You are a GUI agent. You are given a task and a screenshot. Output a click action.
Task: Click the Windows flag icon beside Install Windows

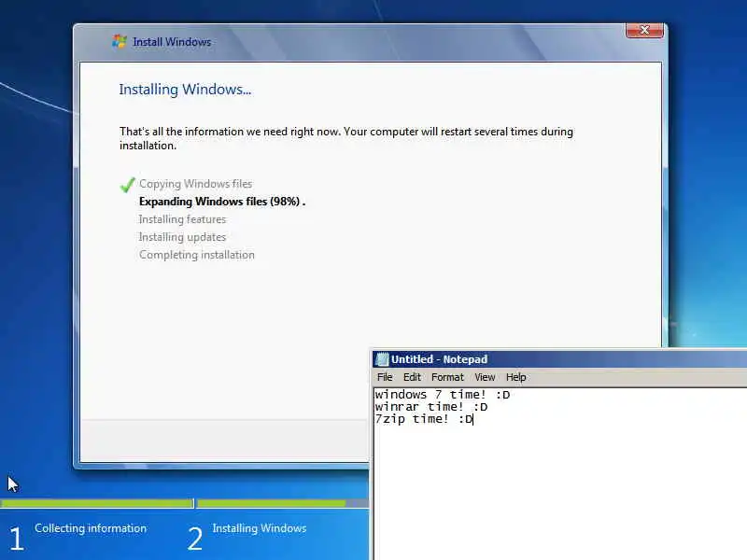click(120, 42)
